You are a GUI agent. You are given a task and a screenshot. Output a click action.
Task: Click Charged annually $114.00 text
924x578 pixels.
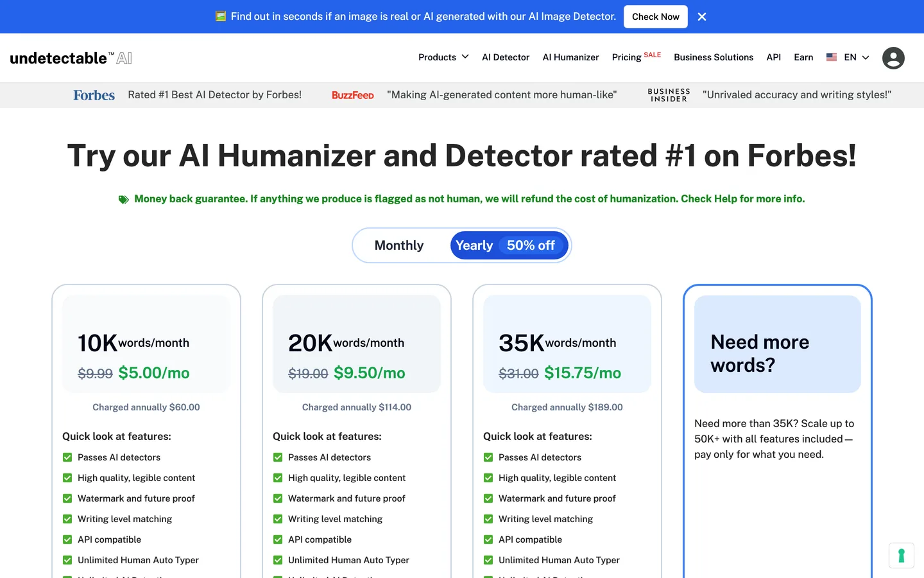[x=357, y=407]
